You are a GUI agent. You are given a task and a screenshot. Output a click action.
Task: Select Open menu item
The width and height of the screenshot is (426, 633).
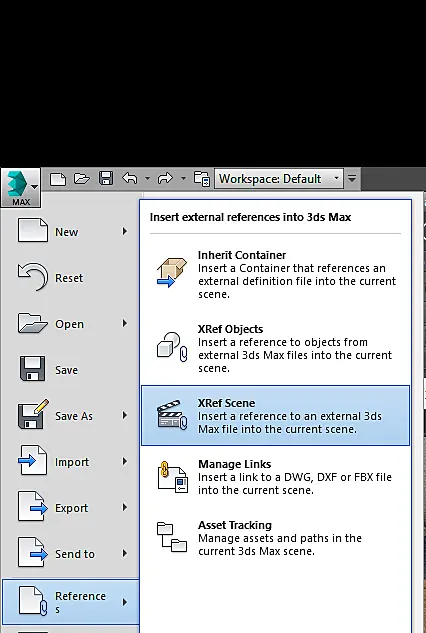coord(71,324)
